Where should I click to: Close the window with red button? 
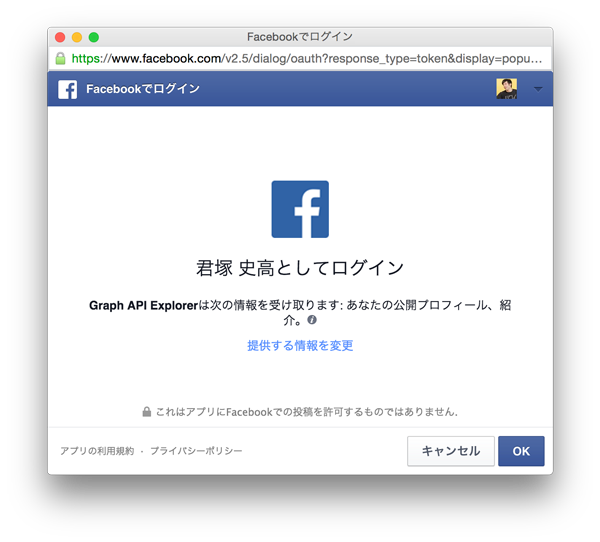[60, 37]
